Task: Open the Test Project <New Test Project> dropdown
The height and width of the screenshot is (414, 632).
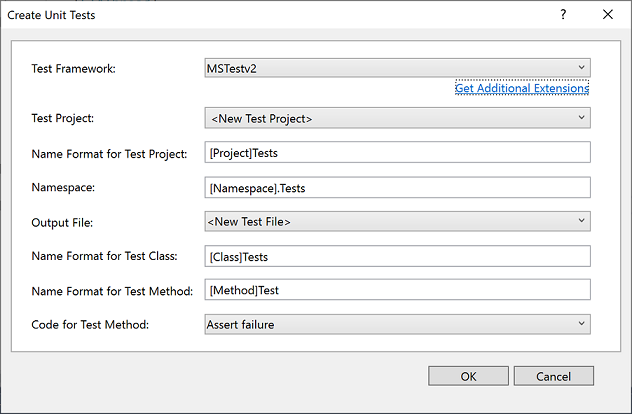Action: pos(396,119)
